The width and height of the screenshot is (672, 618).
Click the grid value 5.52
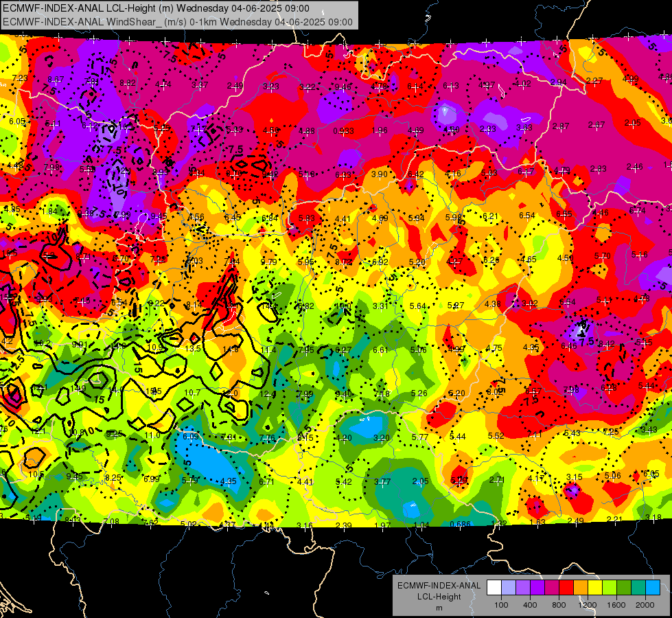[496, 436]
